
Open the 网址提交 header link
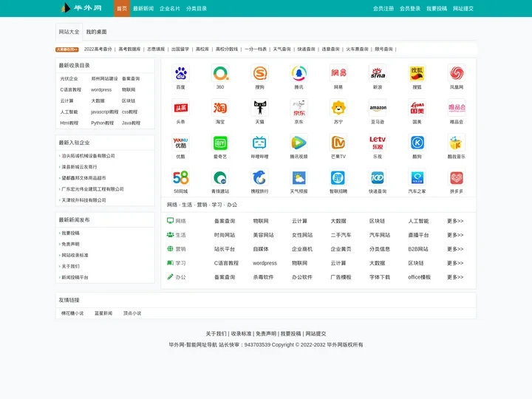pos(463,8)
